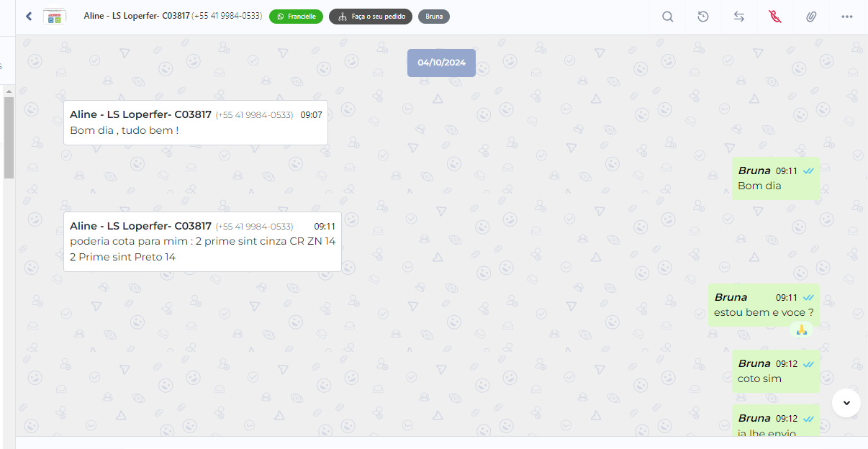Click the 'poderia cota para mim' message
The width and height of the screenshot is (868, 449).
202,242
